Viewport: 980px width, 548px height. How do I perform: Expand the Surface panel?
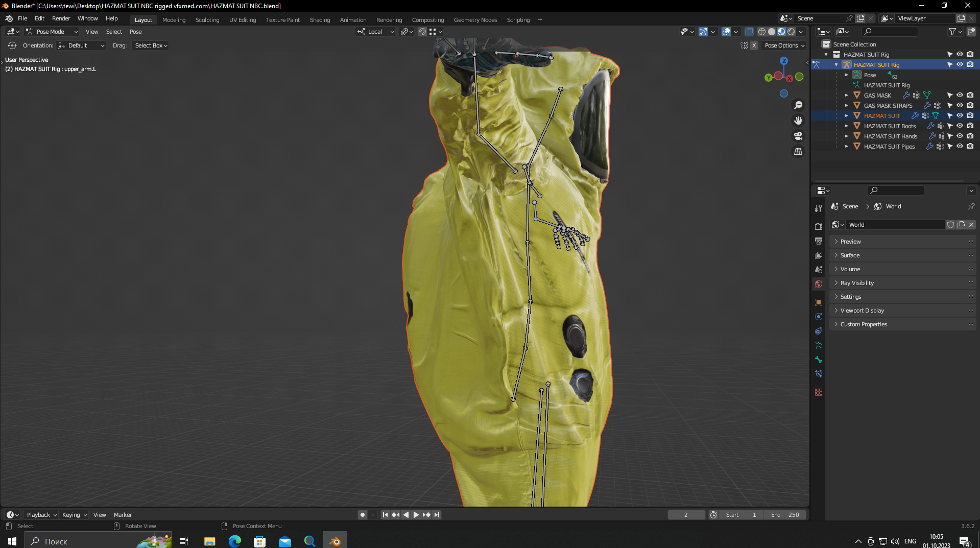click(902, 255)
